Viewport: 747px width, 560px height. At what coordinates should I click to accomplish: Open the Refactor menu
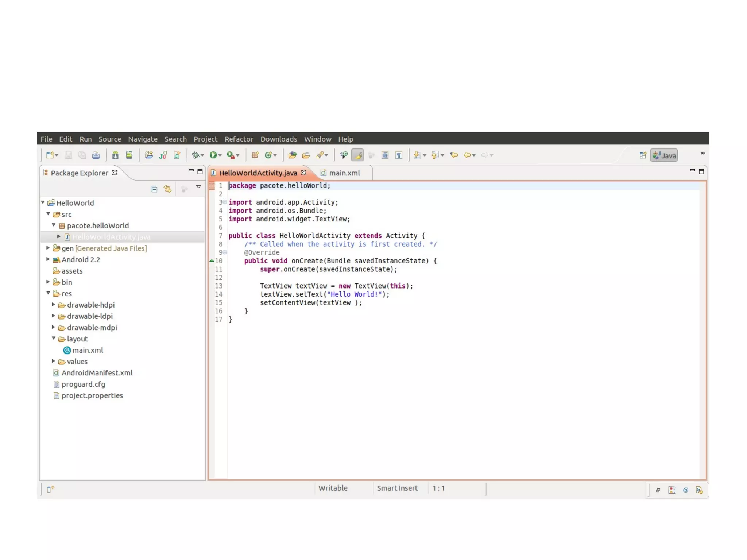click(239, 139)
